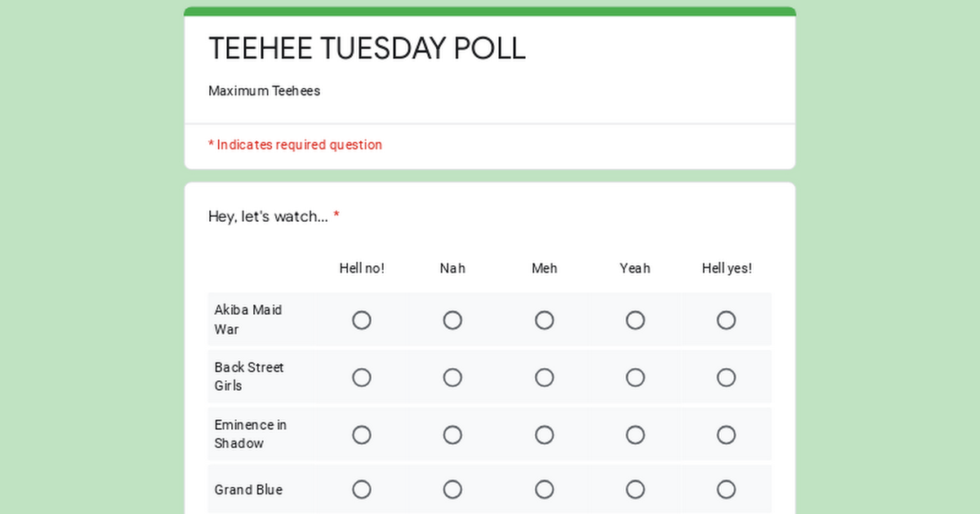Image resolution: width=980 pixels, height=514 pixels.
Task: Pick 'Hell no!' for Grand Blue
Action: [x=362, y=490]
